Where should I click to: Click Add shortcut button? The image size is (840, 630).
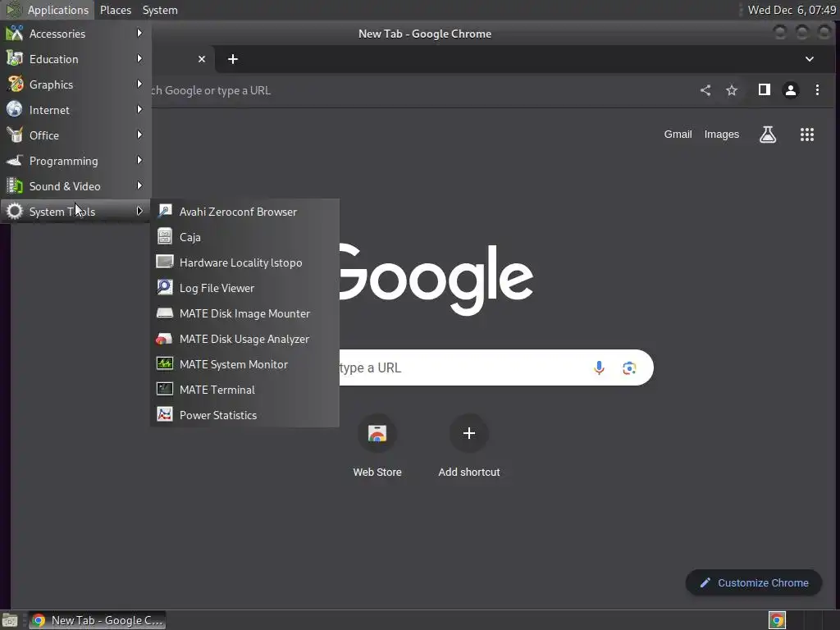tap(468, 445)
